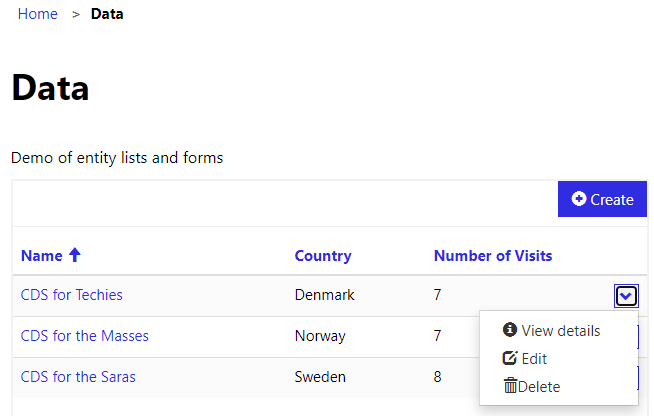Go to the Home breadcrumb link
The image size is (654, 416).
(38, 14)
